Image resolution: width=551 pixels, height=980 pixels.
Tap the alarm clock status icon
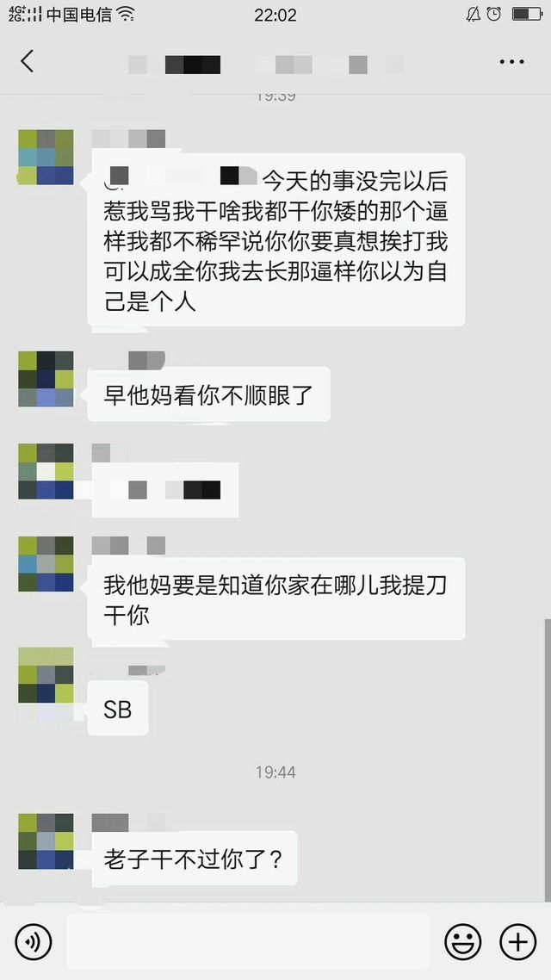point(494,14)
